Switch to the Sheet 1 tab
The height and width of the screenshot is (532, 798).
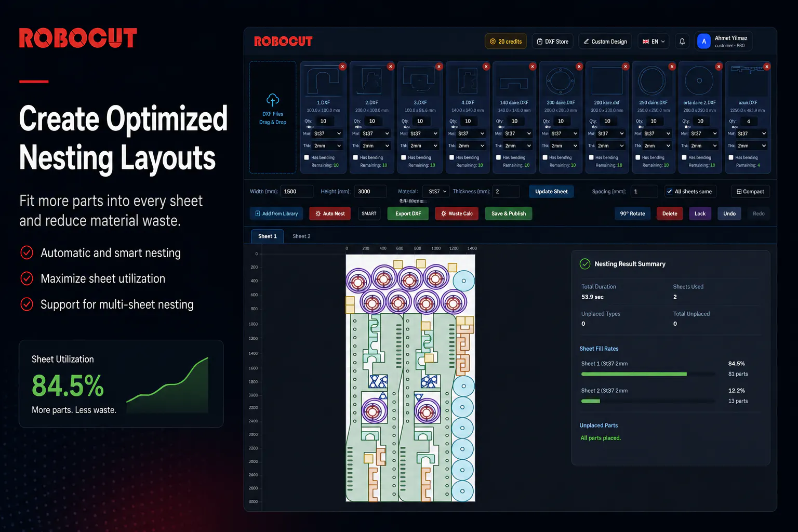tap(268, 236)
